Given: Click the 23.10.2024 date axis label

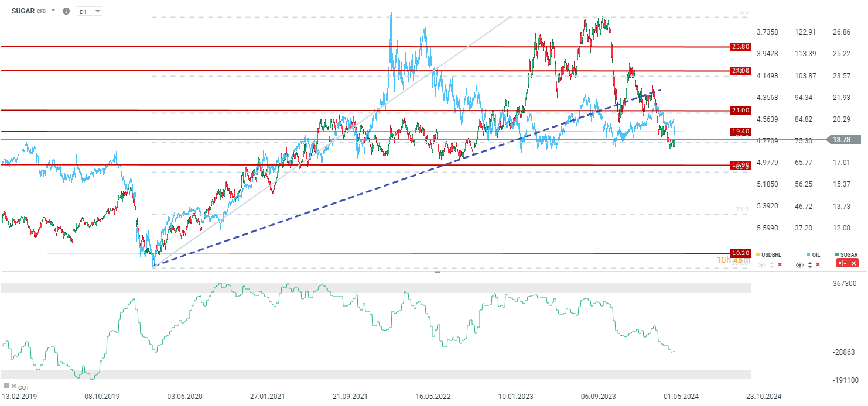Looking at the screenshot, I should tap(765, 396).
